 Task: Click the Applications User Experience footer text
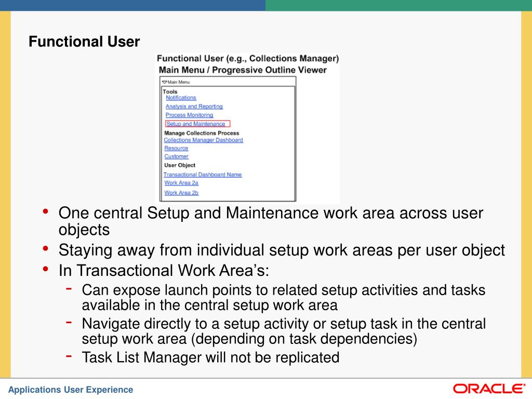pos(71,390)
